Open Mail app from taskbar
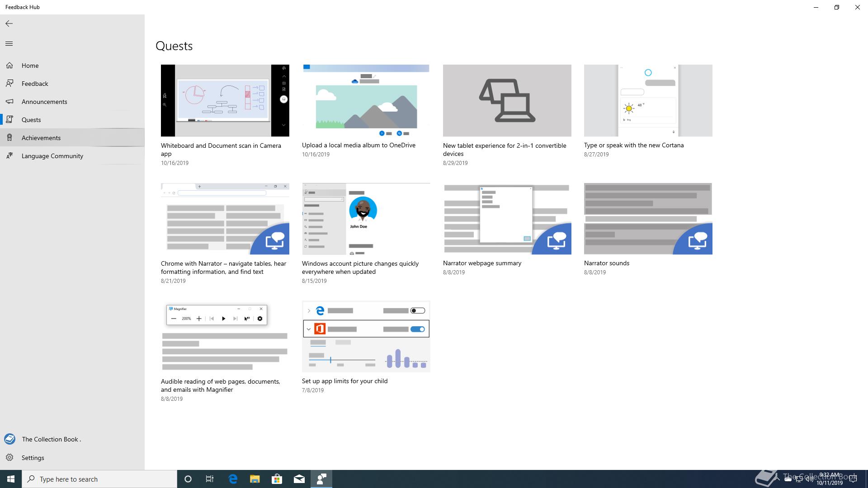 point(299,479)
